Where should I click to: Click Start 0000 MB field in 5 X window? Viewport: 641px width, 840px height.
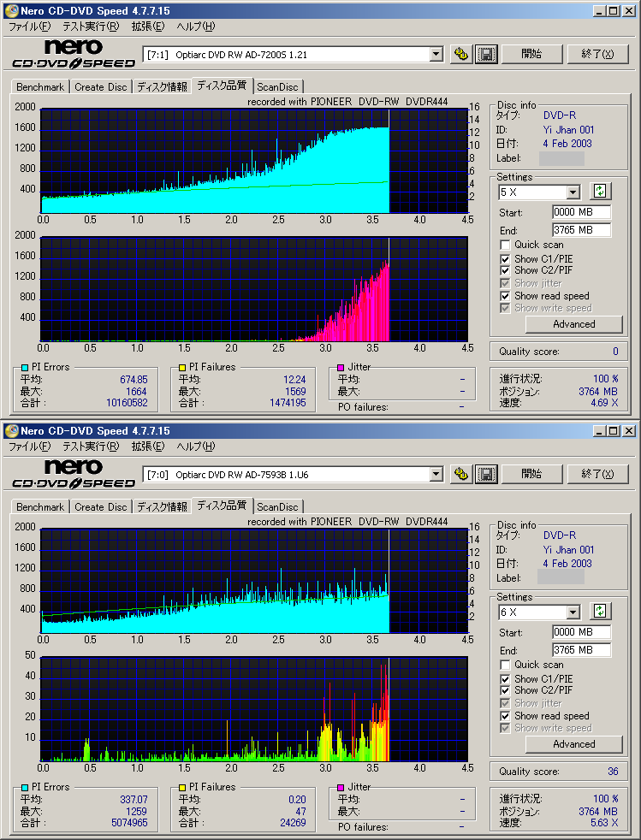coord(581,212)
